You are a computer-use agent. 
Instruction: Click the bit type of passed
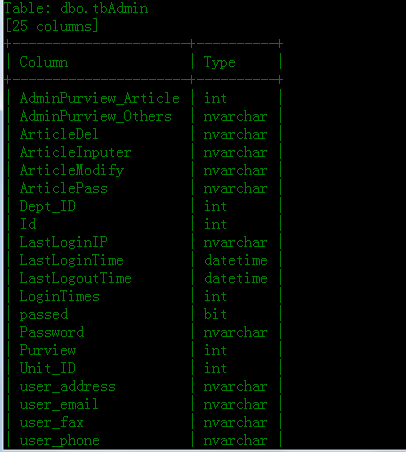(215, 314)
